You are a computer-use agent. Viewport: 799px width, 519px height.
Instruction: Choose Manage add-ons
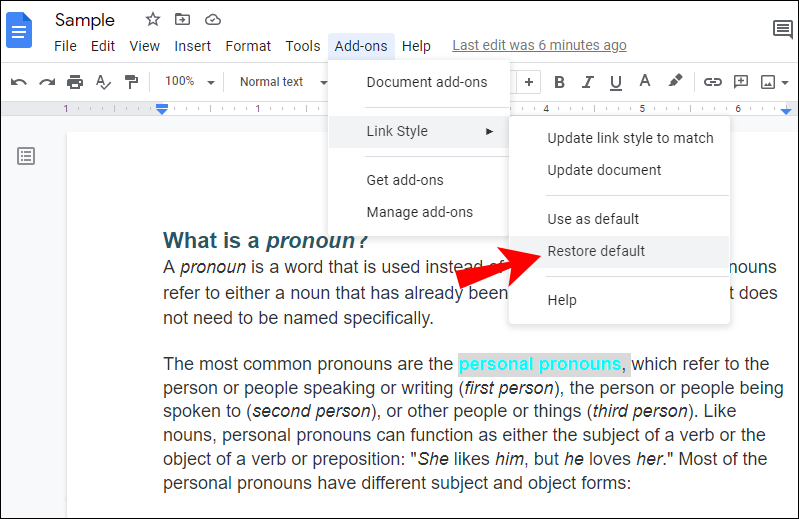(419, 212)
